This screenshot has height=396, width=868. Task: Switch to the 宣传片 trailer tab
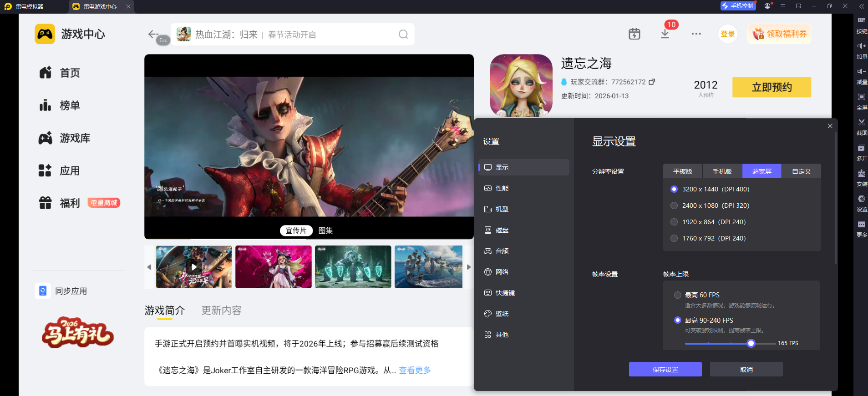point(296,231)
